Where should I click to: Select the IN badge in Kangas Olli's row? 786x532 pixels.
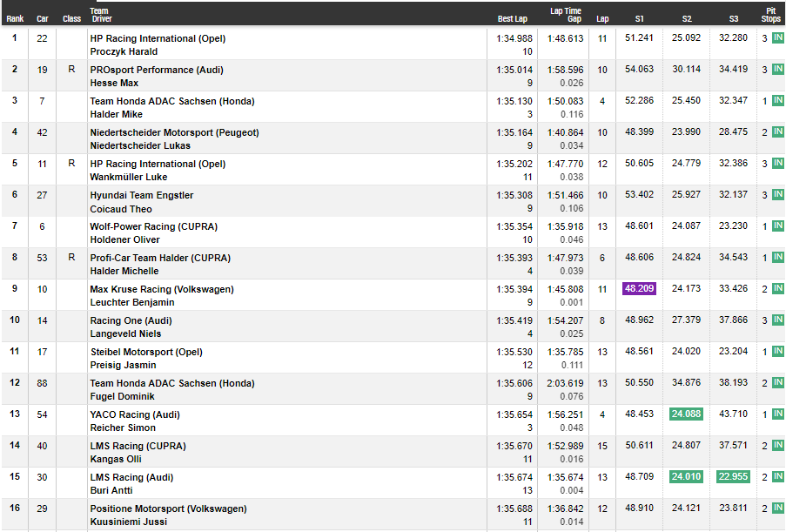[778, 445]
